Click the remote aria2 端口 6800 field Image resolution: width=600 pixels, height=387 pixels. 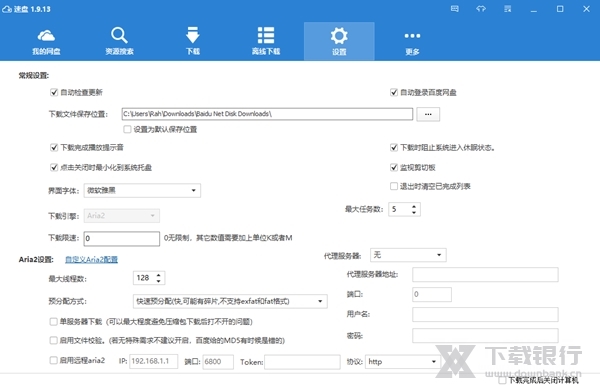coord(218,362)
